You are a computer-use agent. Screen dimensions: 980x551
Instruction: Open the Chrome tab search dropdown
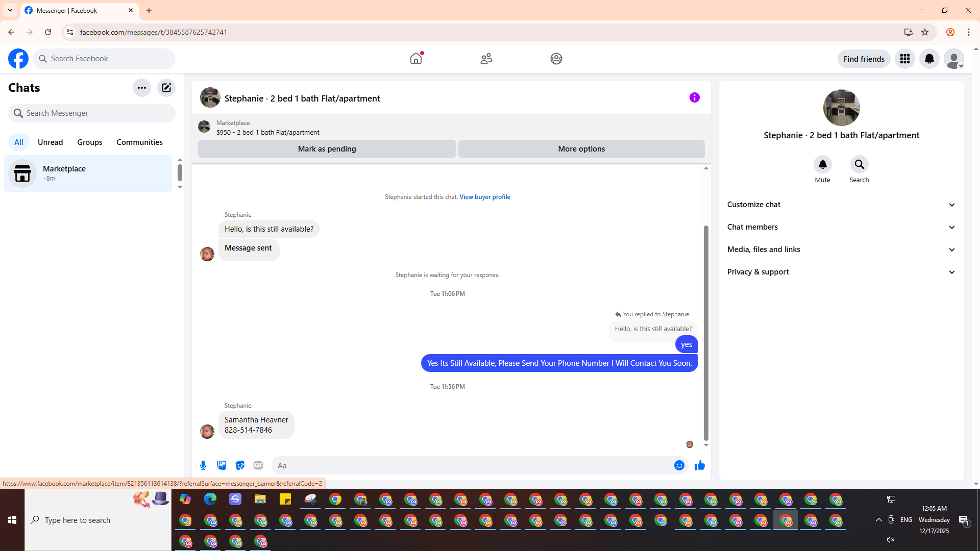pos(10,10)
